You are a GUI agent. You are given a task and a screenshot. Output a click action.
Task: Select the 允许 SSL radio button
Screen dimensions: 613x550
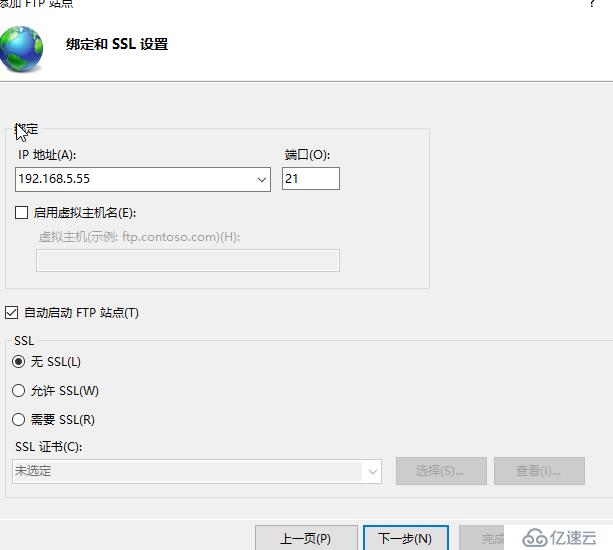pyautogui.click(x=18, y=391)
